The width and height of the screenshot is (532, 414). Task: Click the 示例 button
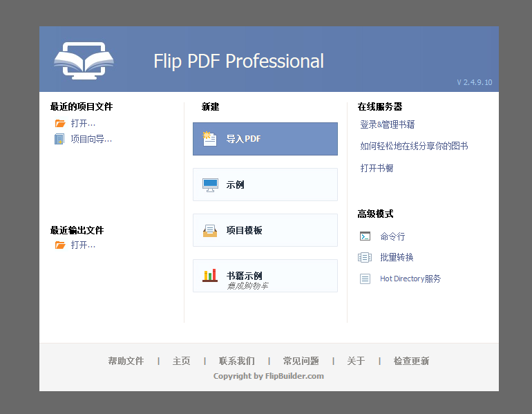tap(265, 185)
